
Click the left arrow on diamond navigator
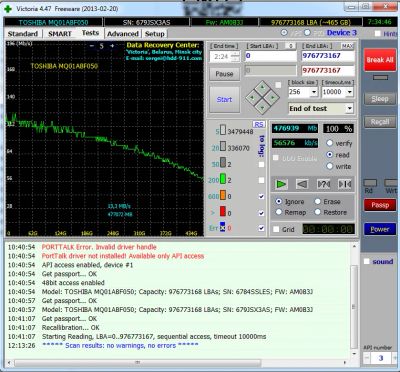coord(252,97)
